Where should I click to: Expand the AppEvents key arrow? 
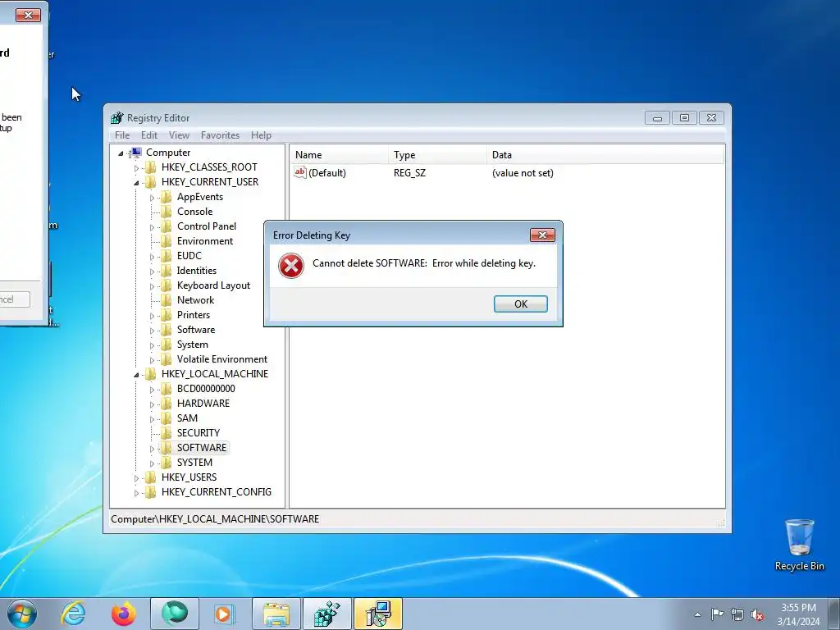(x=152, y=198)
